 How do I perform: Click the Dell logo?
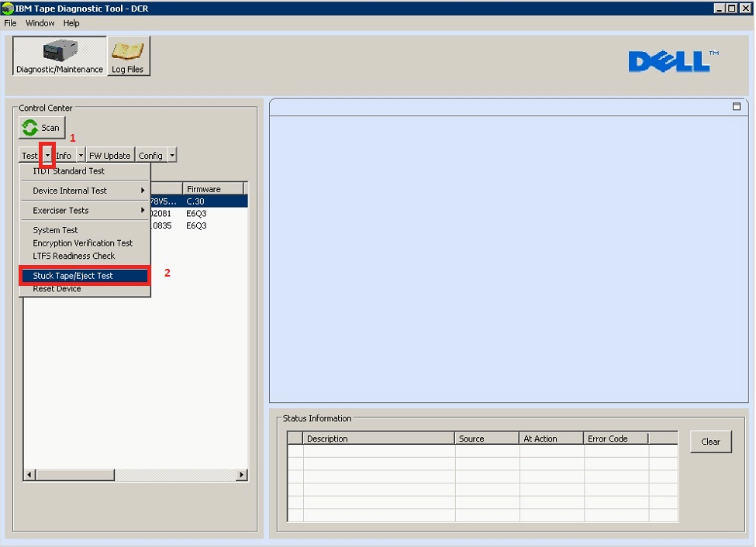coord(671,61)
